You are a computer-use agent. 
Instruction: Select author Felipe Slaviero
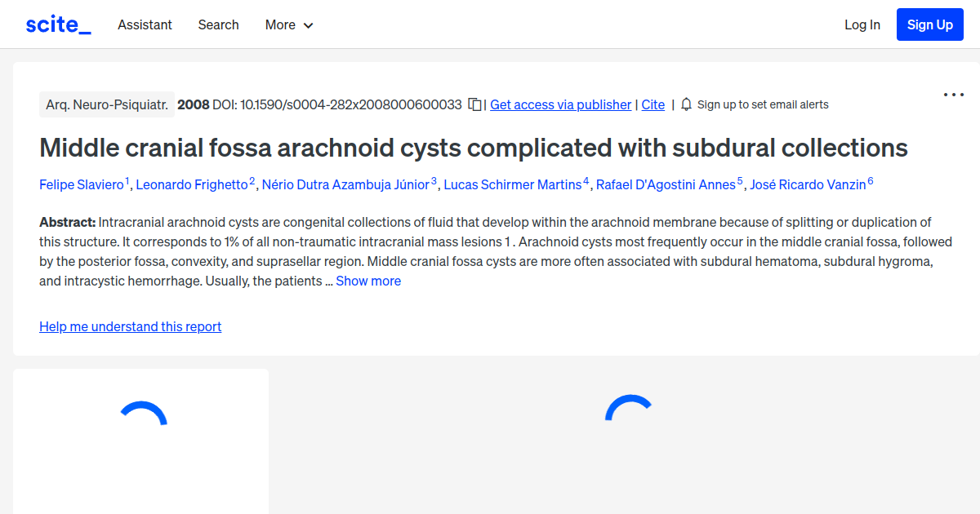[x=82, y=184]
